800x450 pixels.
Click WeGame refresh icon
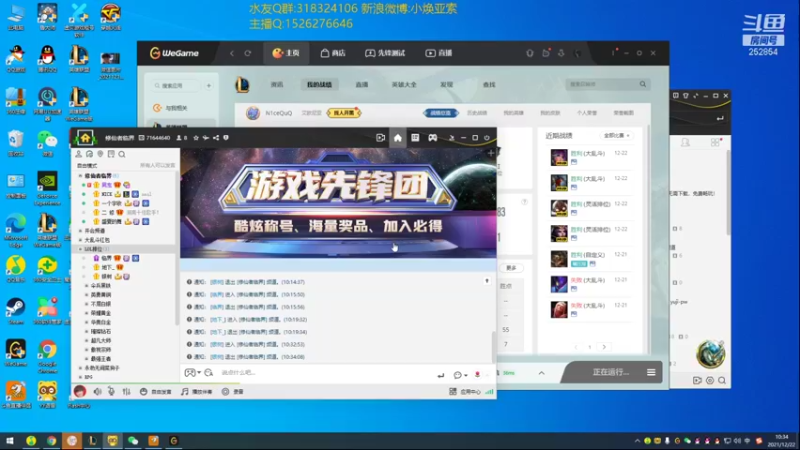[247, 53]
